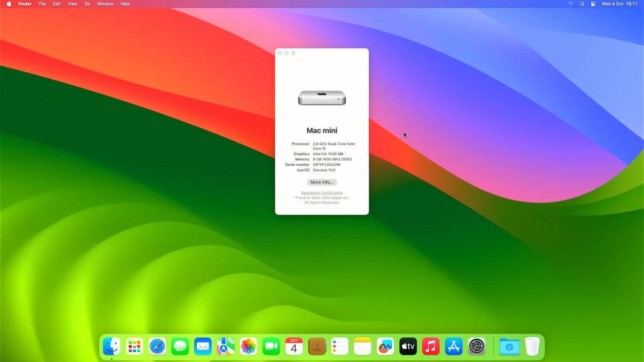Open Control Center from the menu bar
Viewport: 644px width, 362px height.
593,4
